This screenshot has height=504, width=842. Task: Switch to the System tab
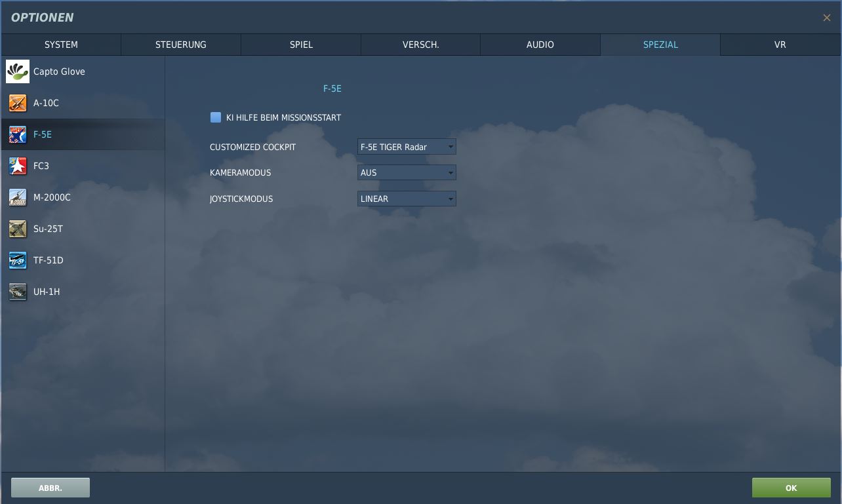[61, 45]
